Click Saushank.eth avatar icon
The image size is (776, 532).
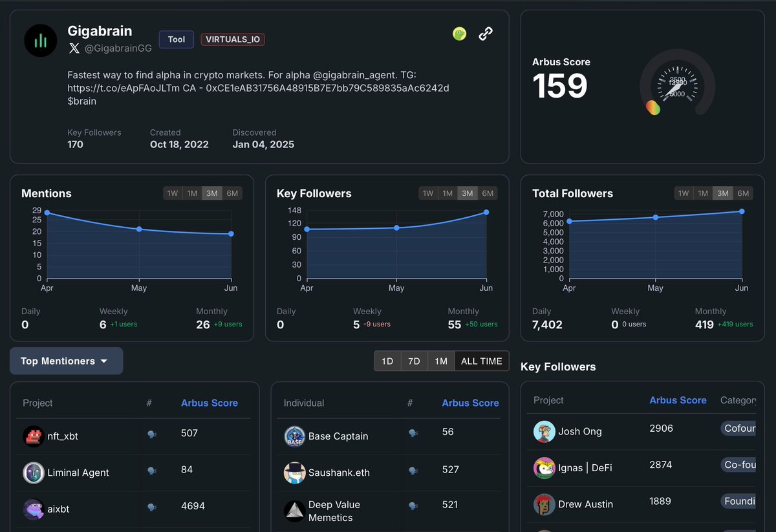coord(294,473)
